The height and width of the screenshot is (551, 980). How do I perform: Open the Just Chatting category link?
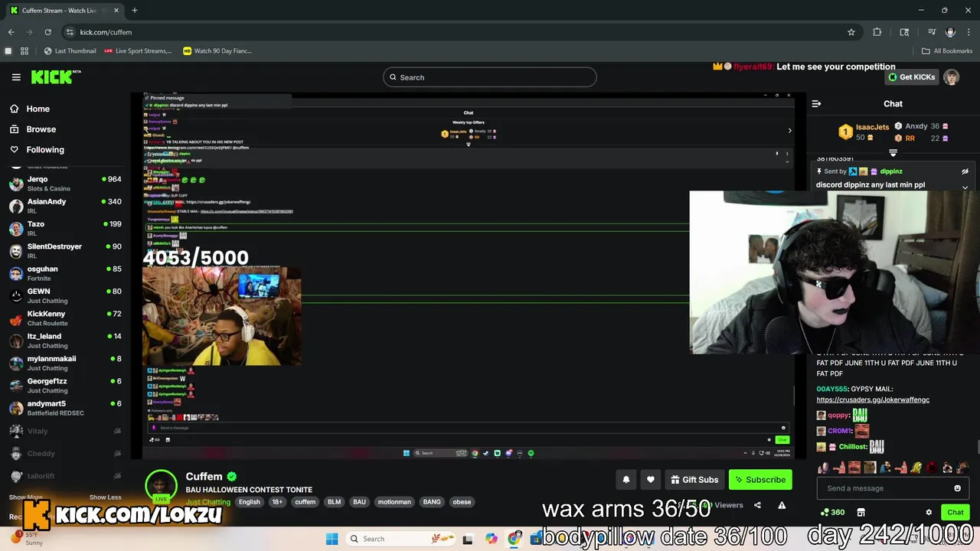point(207,502)
